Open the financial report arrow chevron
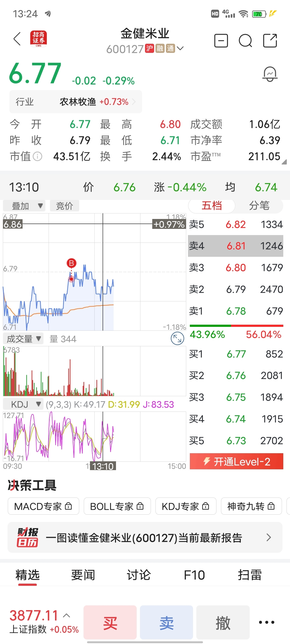This screenshot has height=644, width=290. pos(269,537)
